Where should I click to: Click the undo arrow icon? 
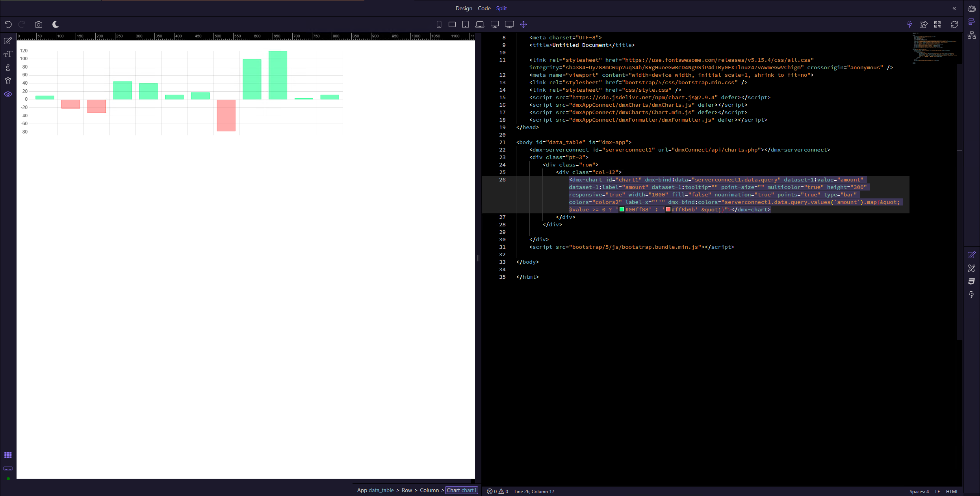tap(8, 24)
